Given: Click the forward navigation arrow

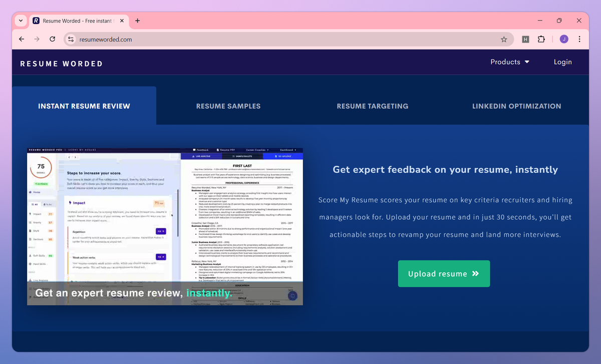Looking at the screenshot, I should [37, 39].
